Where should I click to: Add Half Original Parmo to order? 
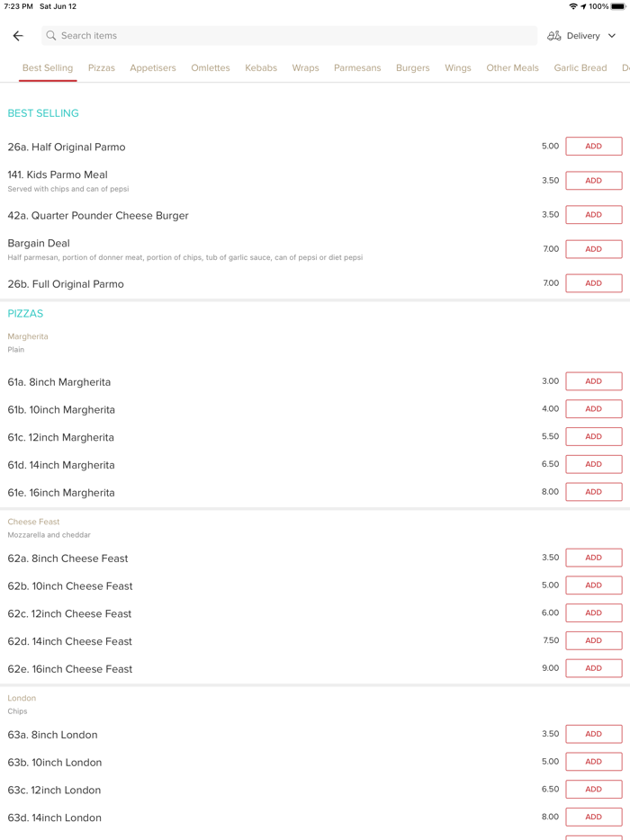593,147
